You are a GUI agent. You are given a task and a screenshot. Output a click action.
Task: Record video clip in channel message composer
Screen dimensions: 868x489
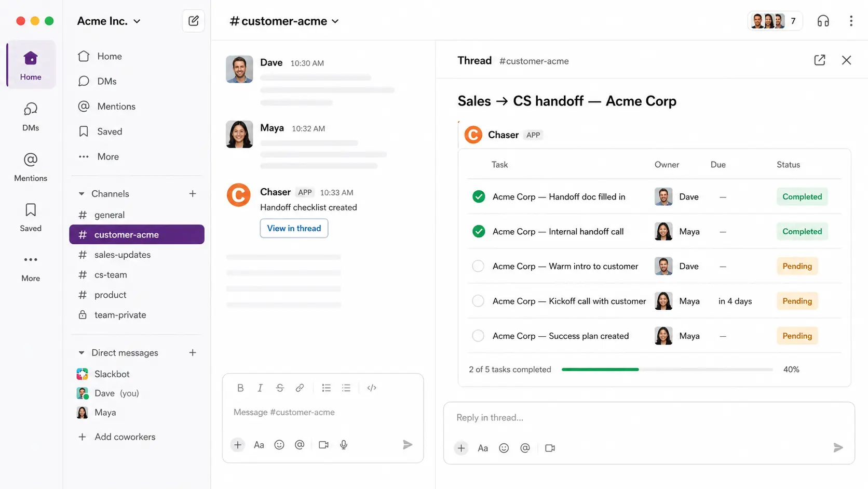(323, 445)
